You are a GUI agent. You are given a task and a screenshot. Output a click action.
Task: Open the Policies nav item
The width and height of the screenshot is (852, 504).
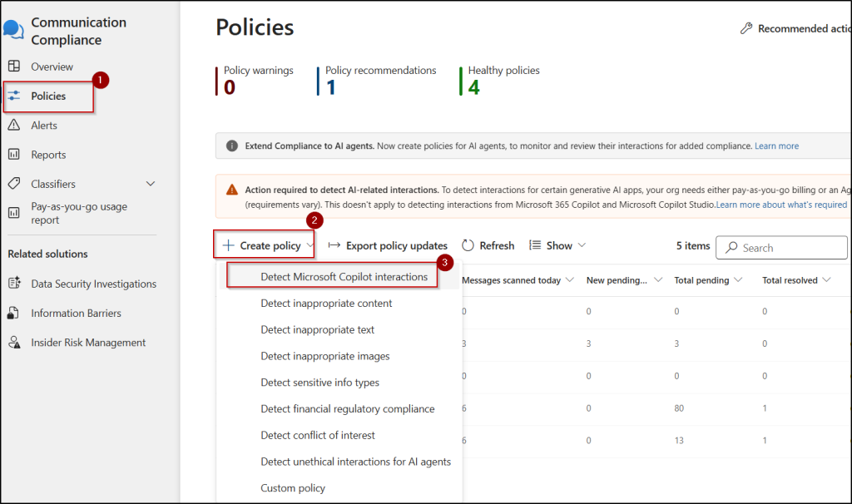click(x=48, y=96)
